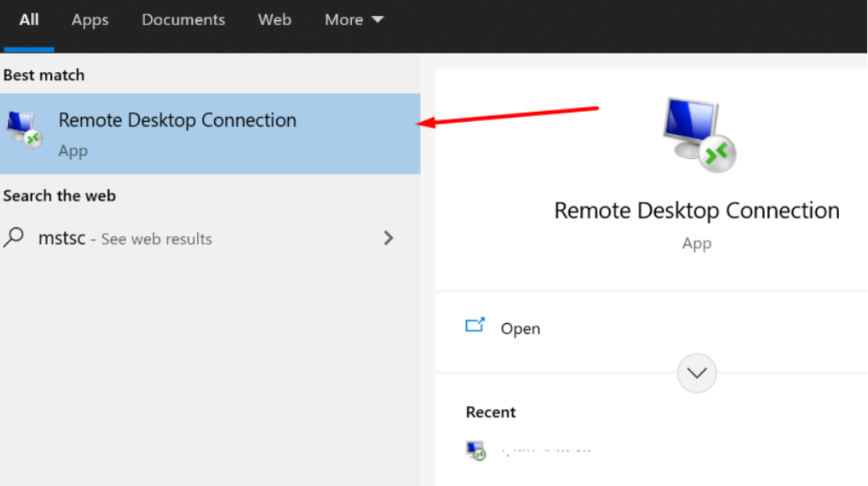This screenshot has width=868, height=486.
Task: Click the magnifier icon beside mstsc
Action: coord(14,238)
